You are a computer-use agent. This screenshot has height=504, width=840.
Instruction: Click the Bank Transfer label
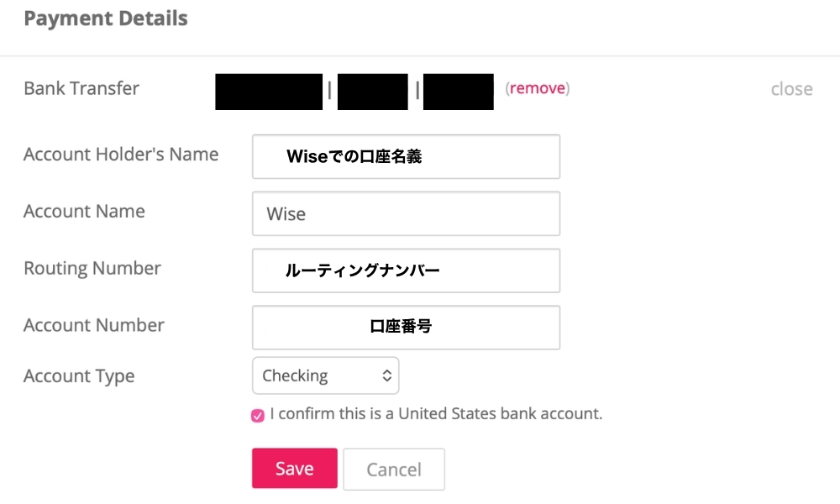coord(81,88)
